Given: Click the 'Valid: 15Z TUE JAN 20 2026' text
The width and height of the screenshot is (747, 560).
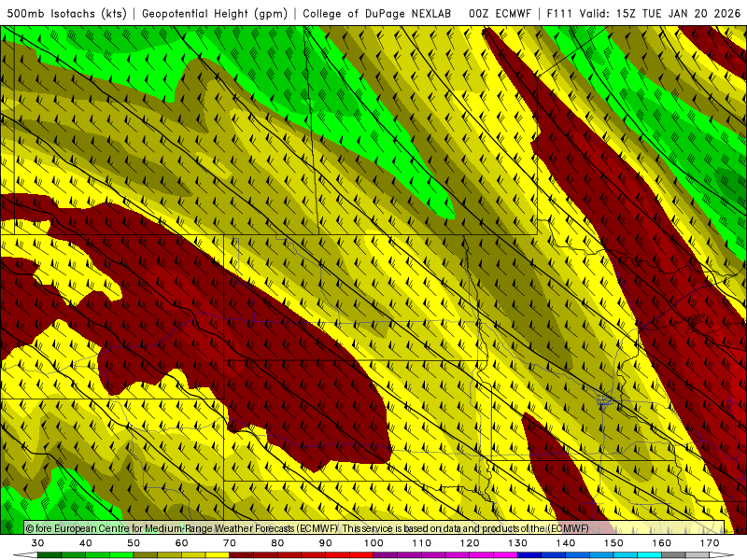Looking at the screenshot, I should [x=660, y=14].
